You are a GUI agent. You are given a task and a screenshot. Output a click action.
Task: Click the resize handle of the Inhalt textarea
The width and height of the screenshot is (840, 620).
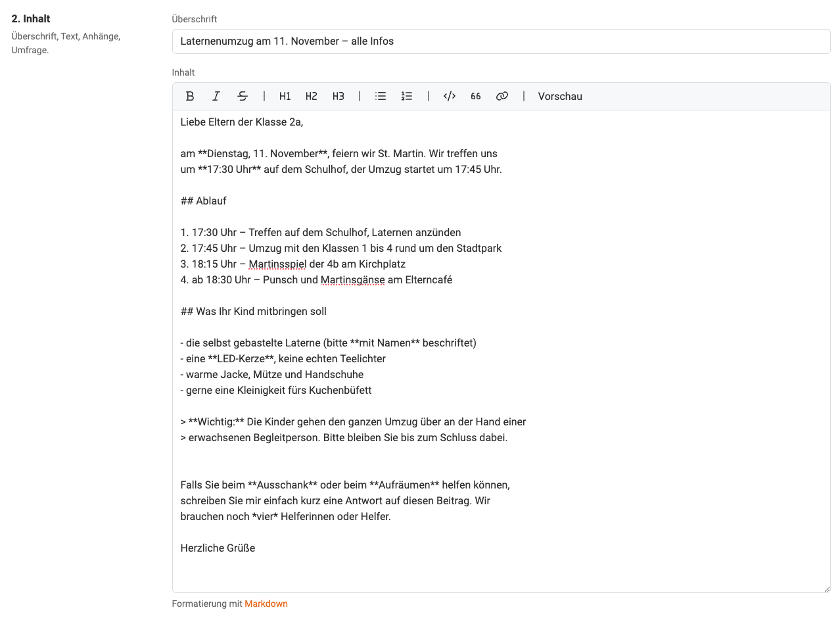point(826,589)
